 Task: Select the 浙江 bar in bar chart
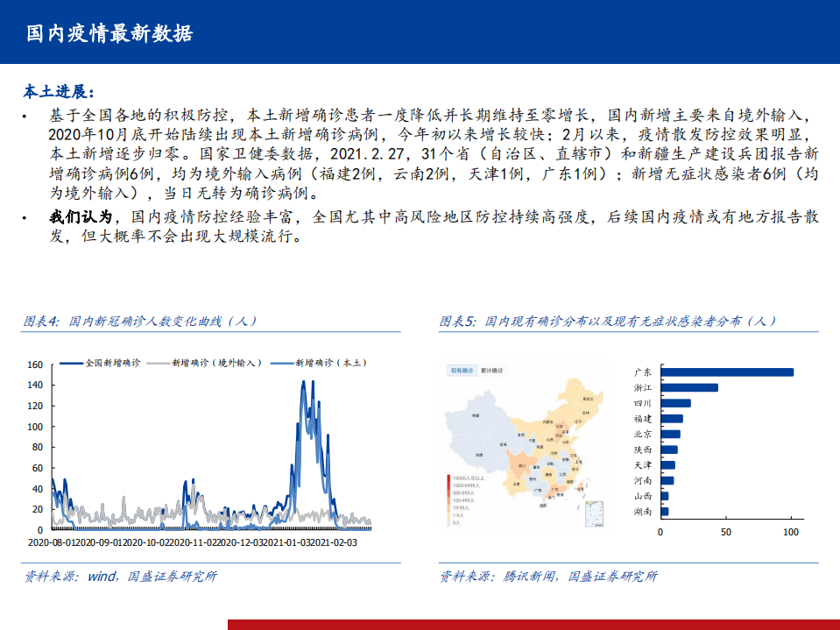click(688, 387)
